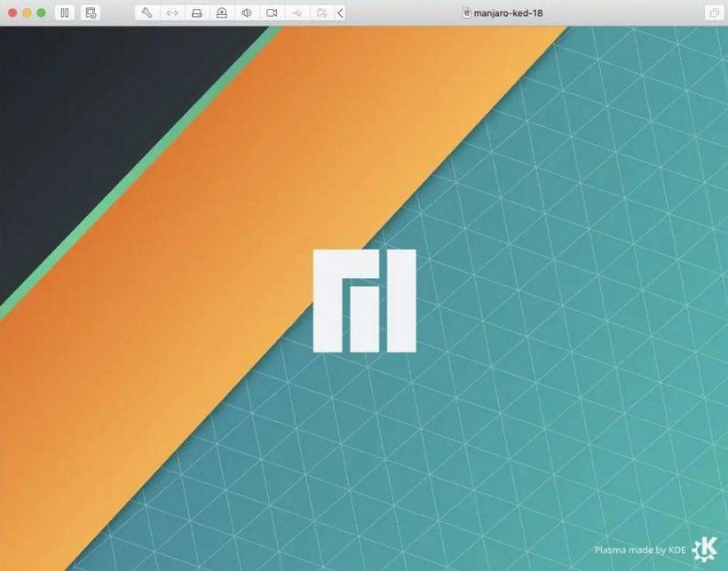Screen dimensions: 728x571
Task: Click the manjaro-ked-18 window title
Action: pos(509,13)
